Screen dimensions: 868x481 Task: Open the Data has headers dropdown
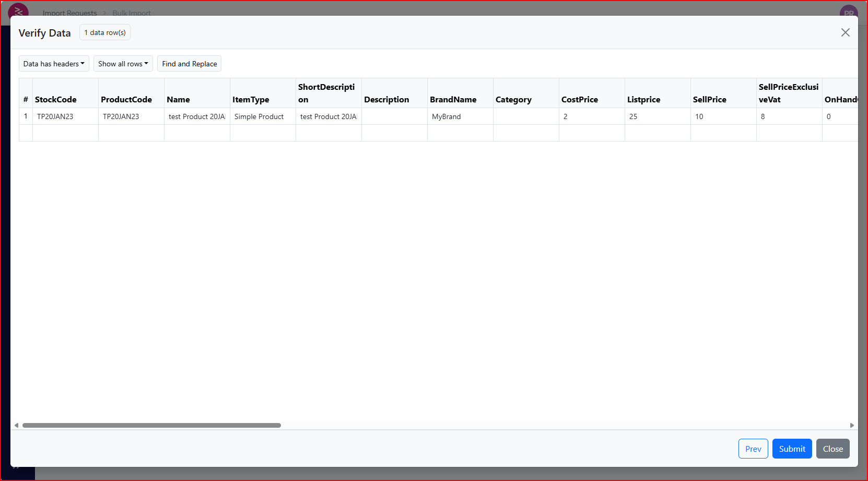coord(54,64)
